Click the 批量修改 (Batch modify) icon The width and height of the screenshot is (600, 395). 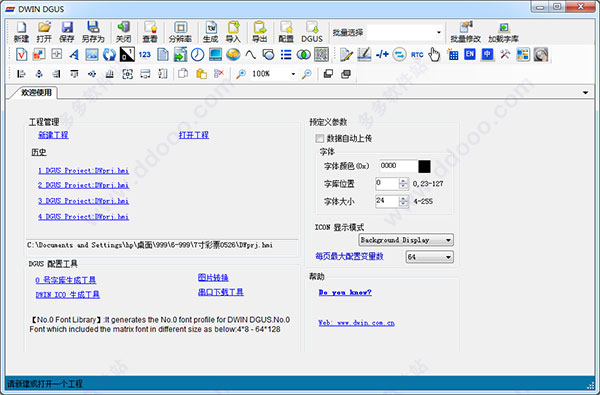coord(465,31)
